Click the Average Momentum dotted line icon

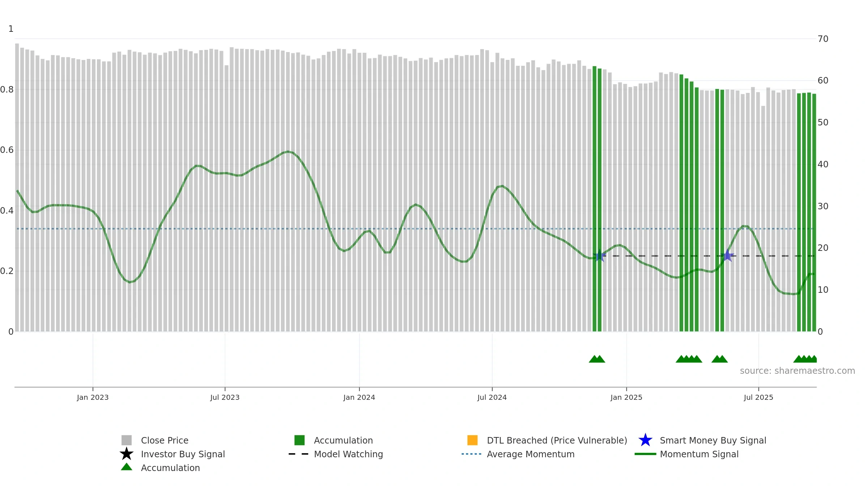point(472,454)
